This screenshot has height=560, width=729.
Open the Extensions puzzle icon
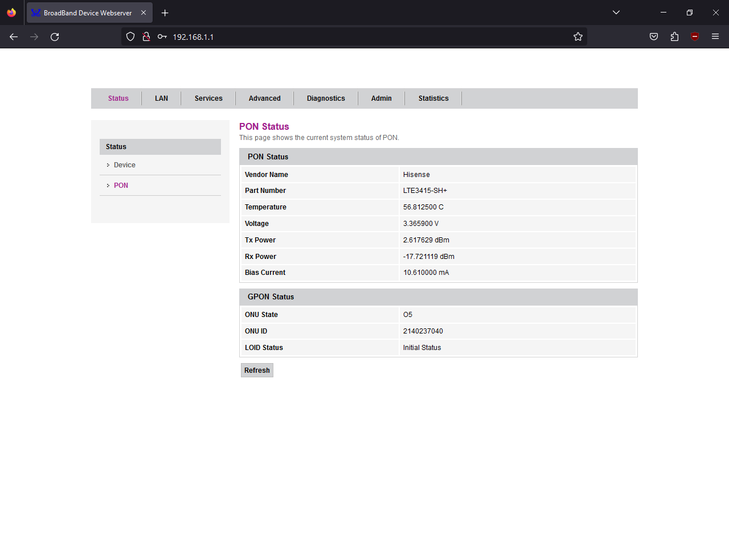[x=674, y=37]
